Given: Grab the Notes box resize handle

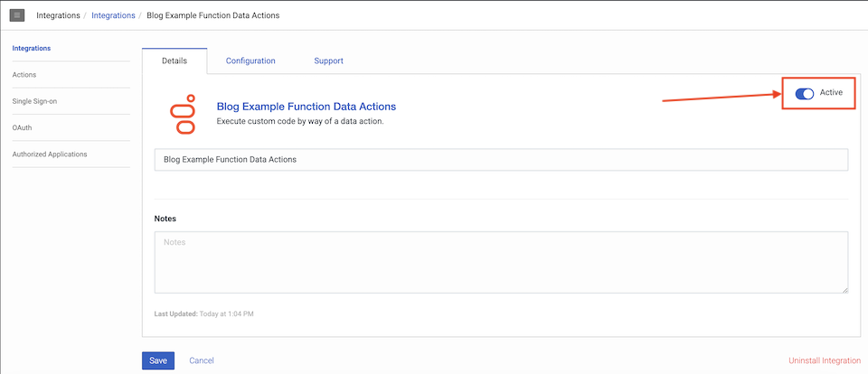Looking at the screenshot, I should pos(844,289).
